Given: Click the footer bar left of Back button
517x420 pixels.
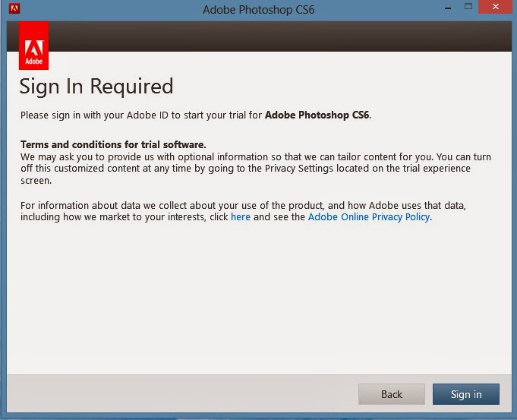Looking at the screenshot, I should [175, 394].
